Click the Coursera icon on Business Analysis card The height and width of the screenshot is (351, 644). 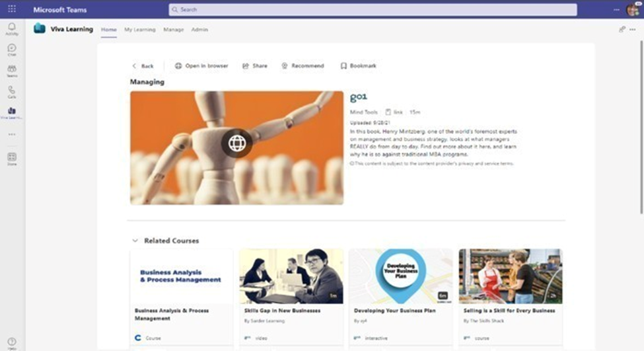pos(138,338)
